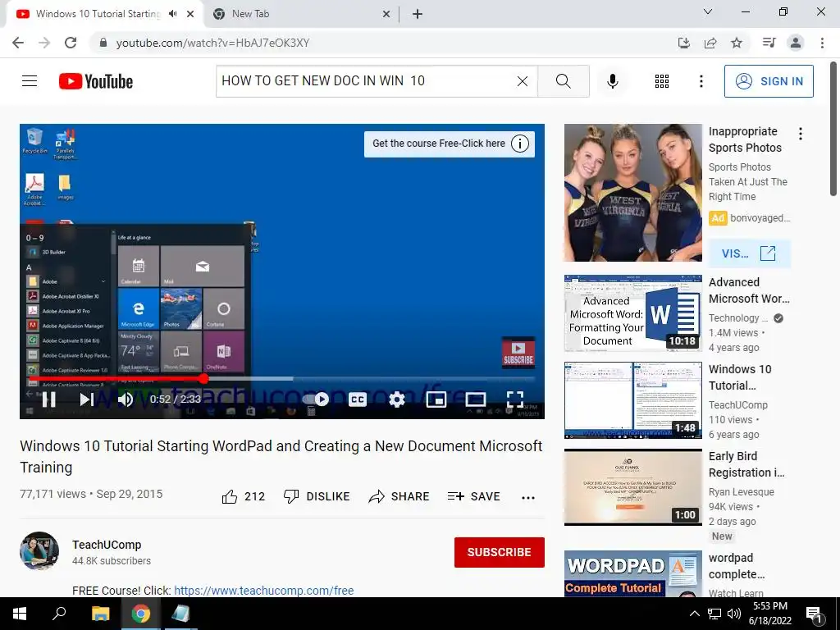
Task: Click the video progress bar scrubber
Action: tap(203, 379)
